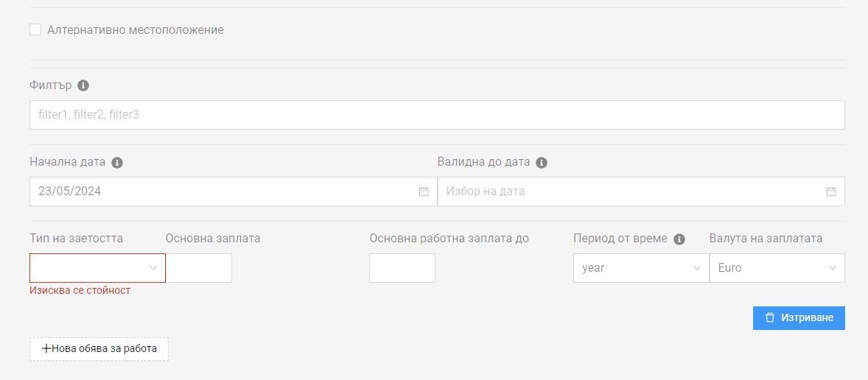Click the Основна заплата input box
Image resolution: width=868 pixels, height=380 pixels.
tap(199, 268)
